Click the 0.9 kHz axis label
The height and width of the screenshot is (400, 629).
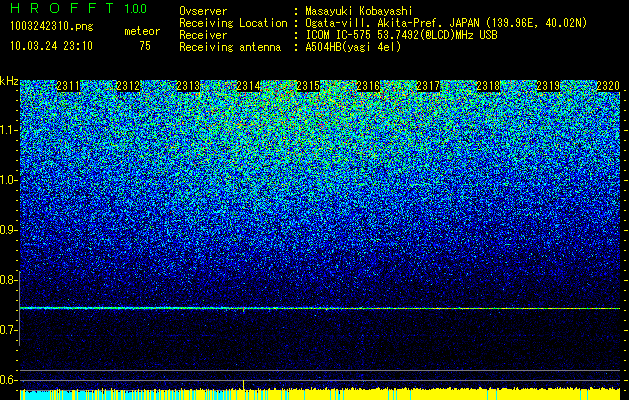(7, 230)
